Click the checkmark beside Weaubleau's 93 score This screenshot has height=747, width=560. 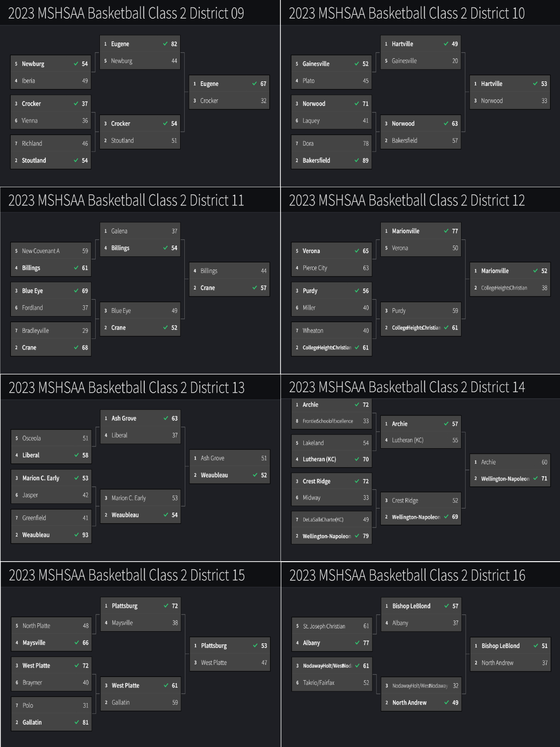77,535
